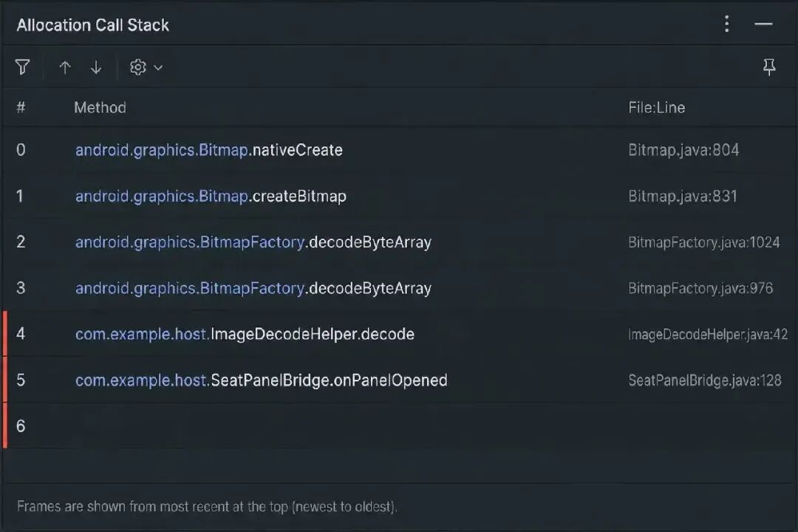This screenshot has width=798, height=532.
Task: Open SeatPanelBridge.onPanelOpened frame
Action: coord(399,381)
